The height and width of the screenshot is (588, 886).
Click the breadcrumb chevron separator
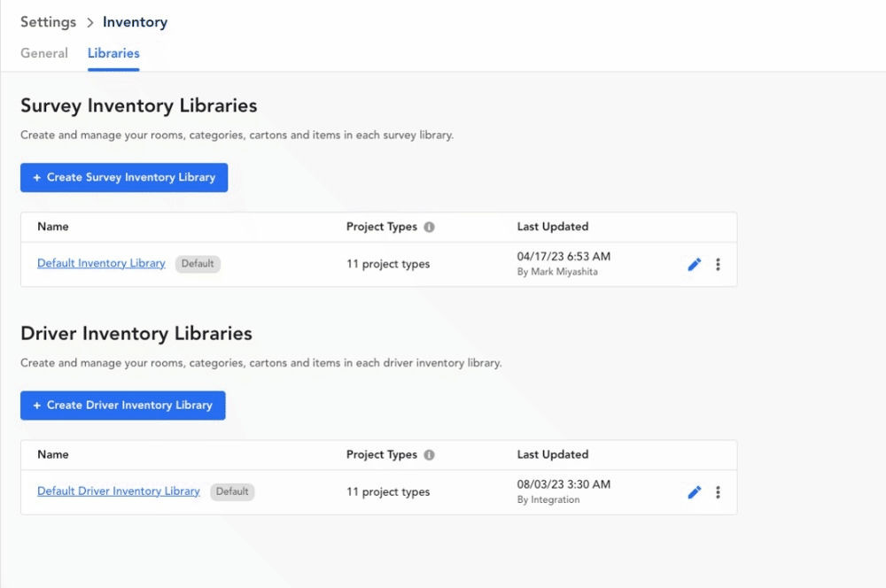(89, 23)
